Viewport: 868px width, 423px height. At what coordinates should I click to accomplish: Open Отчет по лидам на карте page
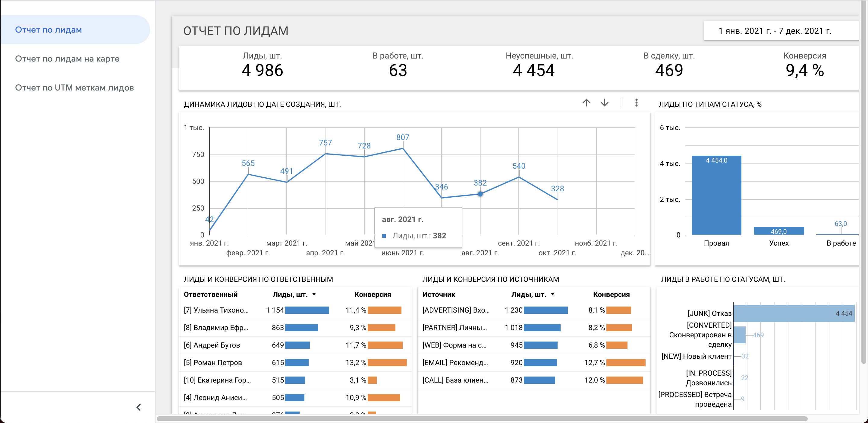tap(67, 59)
